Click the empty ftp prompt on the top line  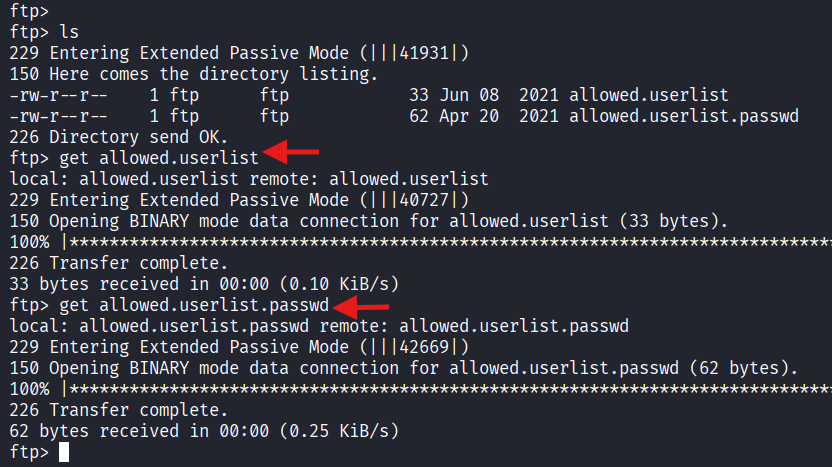[24, 11]
